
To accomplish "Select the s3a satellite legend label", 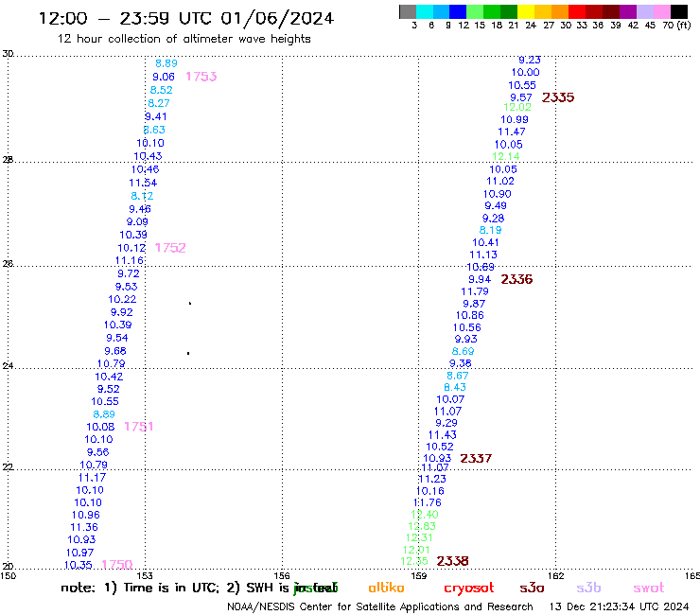I will pyautogui.click(x=532, y=588).
